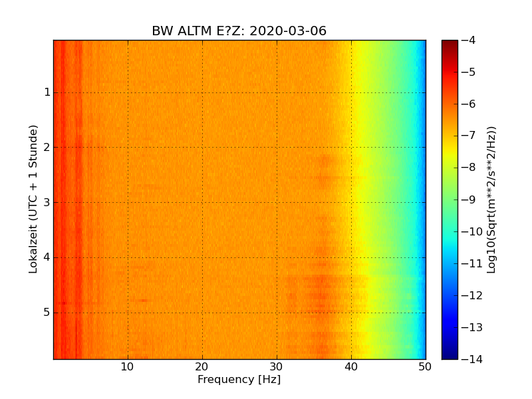Click x-axis tick label 30
Viewport: 532px width, 399px height.
click(x=277, y=367)
